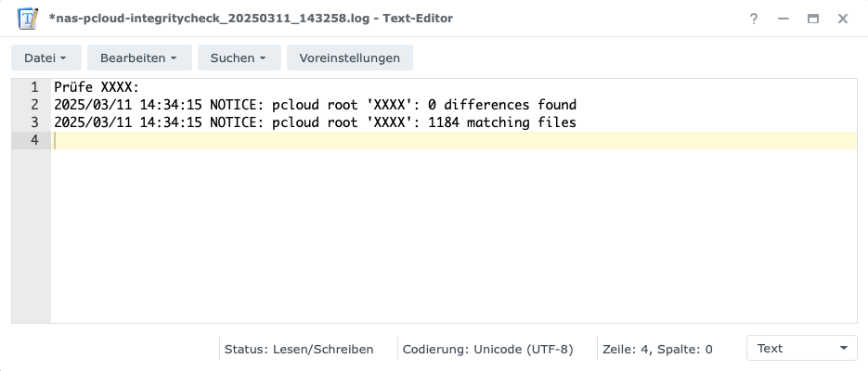Viewport: 868px width, 371px height.
Task: Select line number 1 in gutter
Action: pos(34,87)
